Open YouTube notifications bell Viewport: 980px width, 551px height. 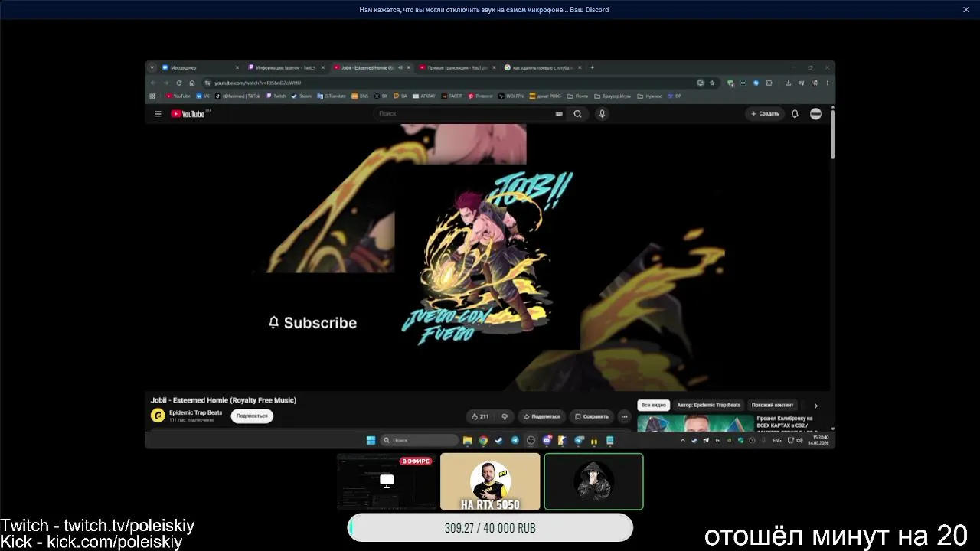[795, 114]
